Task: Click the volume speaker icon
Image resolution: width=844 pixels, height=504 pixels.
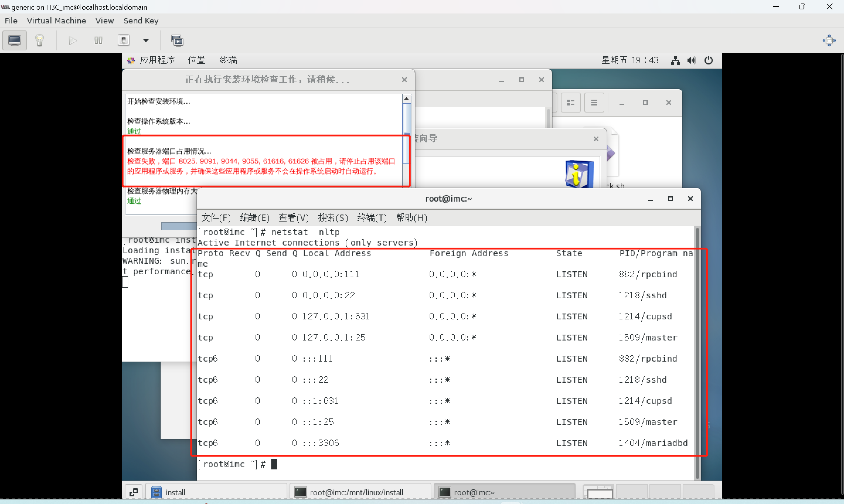Action: [x=692, y=60]
